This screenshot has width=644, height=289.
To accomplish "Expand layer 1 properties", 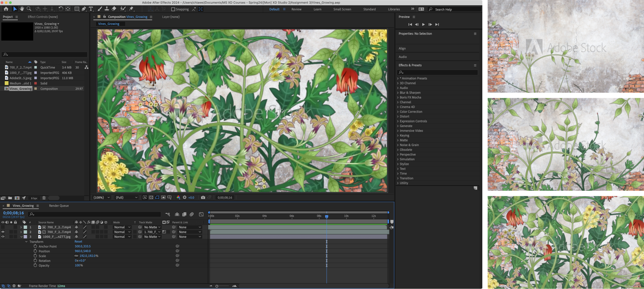I will (x=21, y=227).
